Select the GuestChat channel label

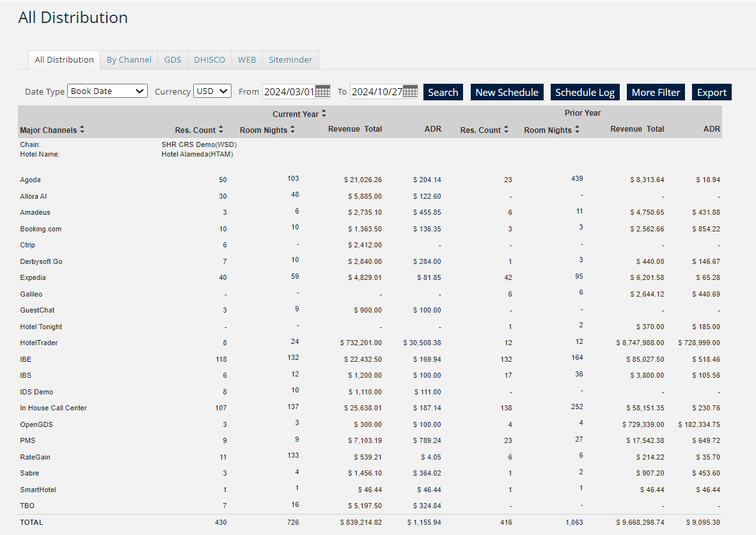click(x=37, y=310)
